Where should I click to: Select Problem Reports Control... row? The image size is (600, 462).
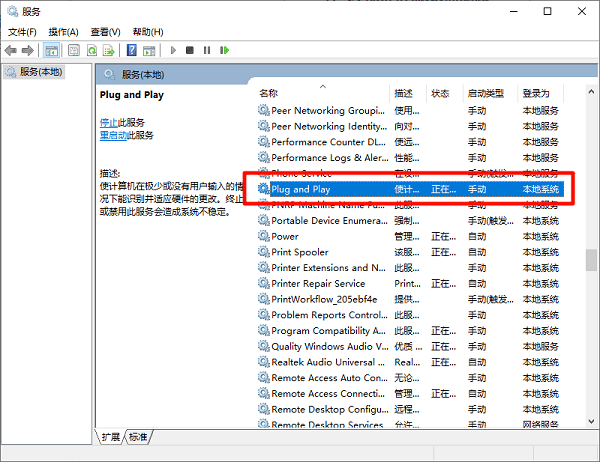point(410,315)
